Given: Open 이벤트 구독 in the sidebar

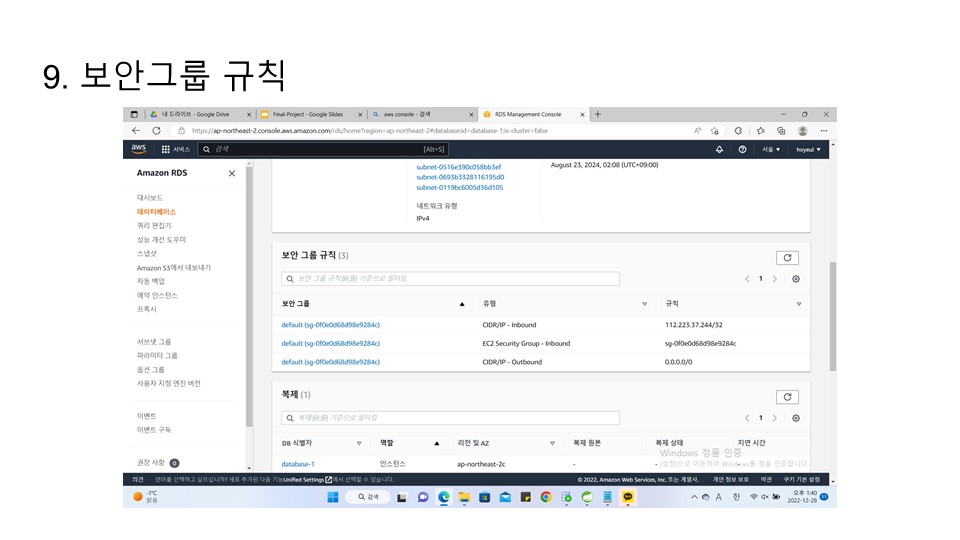Looking at the screenshot, I should tap(154, 430).
